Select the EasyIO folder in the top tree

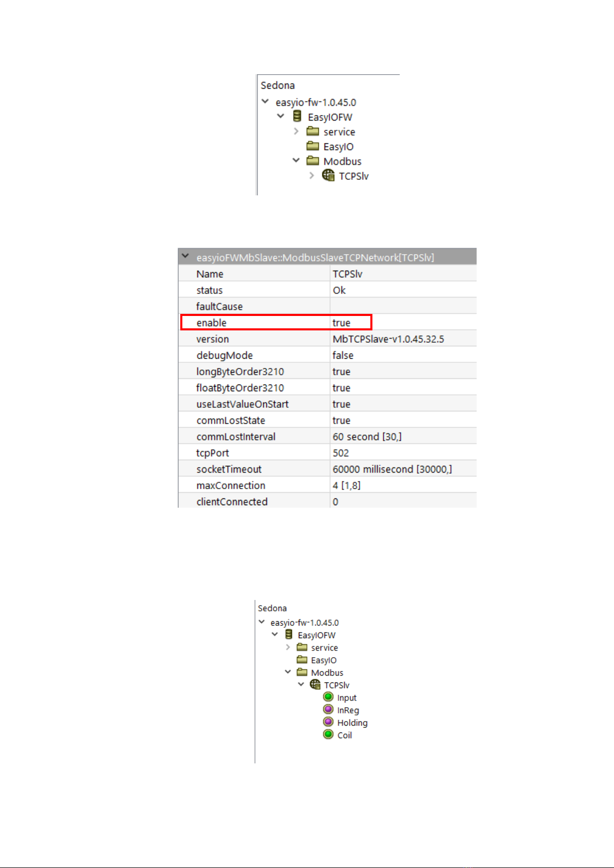point(338,147)
